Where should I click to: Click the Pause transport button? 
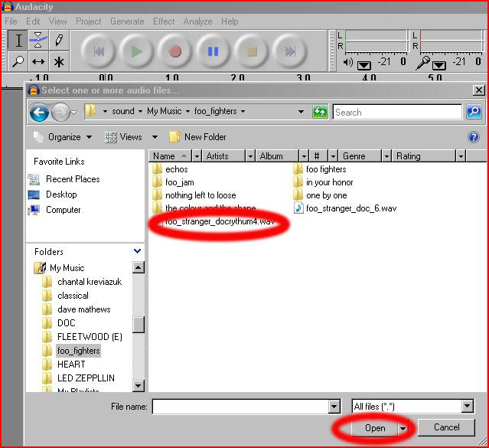[214, 52]
